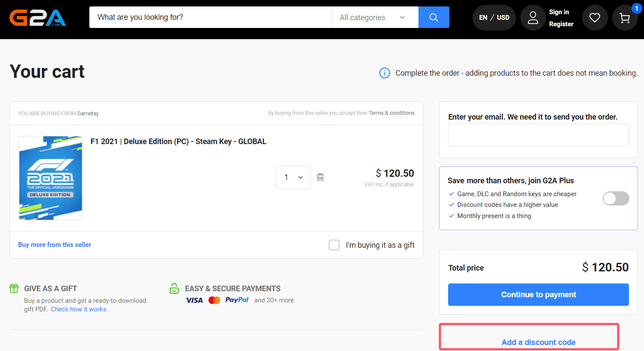The height and width of the screenshot is (351, 644).
Task: Click the seller name Gametay
Action: (x=88, y=114)
